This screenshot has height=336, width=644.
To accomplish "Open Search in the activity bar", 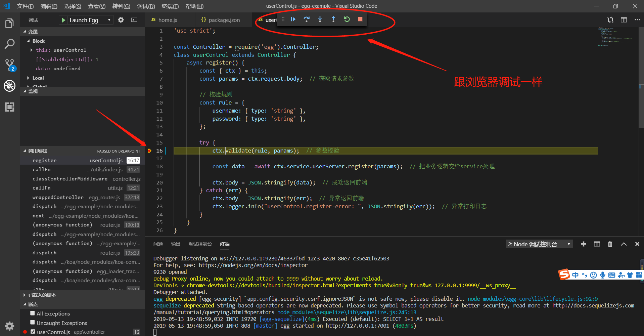I will [9, 44].
